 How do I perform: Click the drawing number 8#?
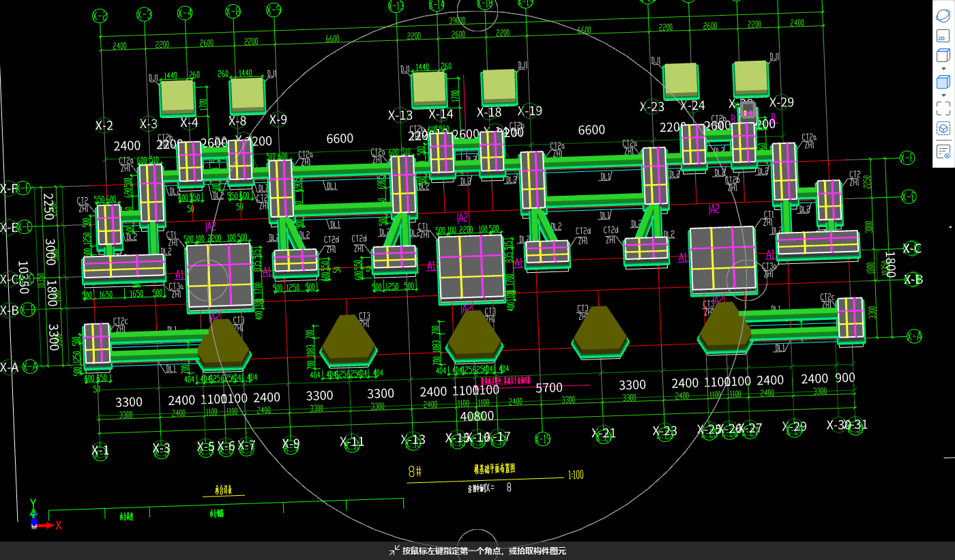(x=415, y=471)
